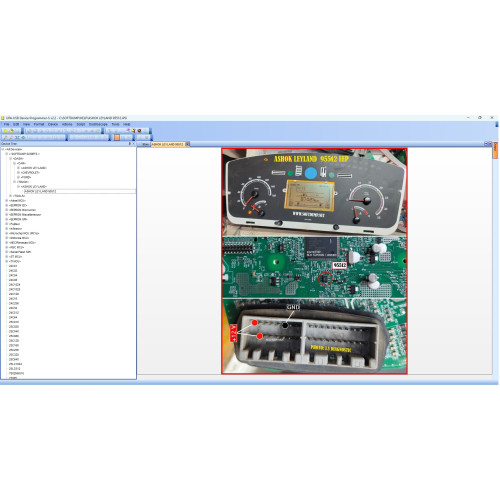Viewport: 500px width, 500px height.
Task: Pin the Device Tree panel
Action: tap(130, 144)
